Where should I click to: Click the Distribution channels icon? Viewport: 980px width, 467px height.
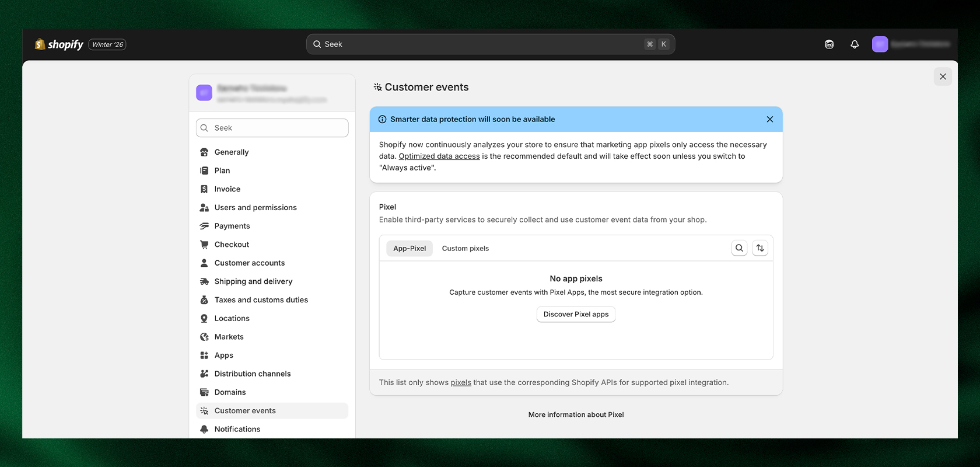point(204,374)
